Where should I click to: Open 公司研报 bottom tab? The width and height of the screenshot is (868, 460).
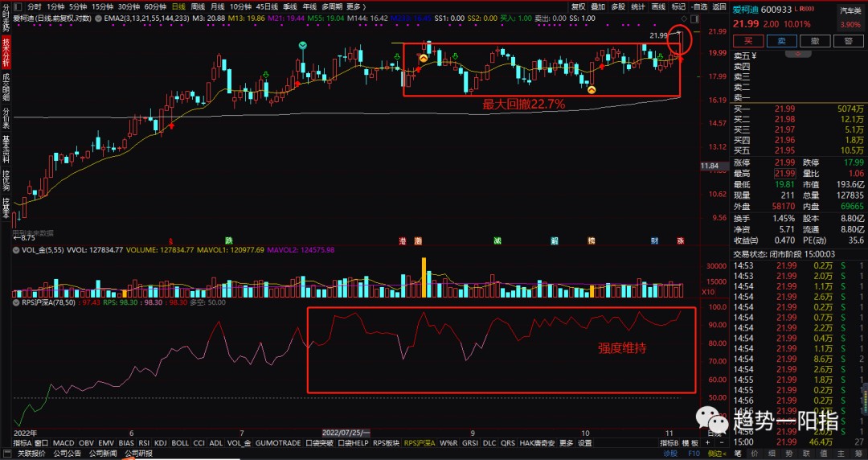pyautogui.click(x=138, y=454)
